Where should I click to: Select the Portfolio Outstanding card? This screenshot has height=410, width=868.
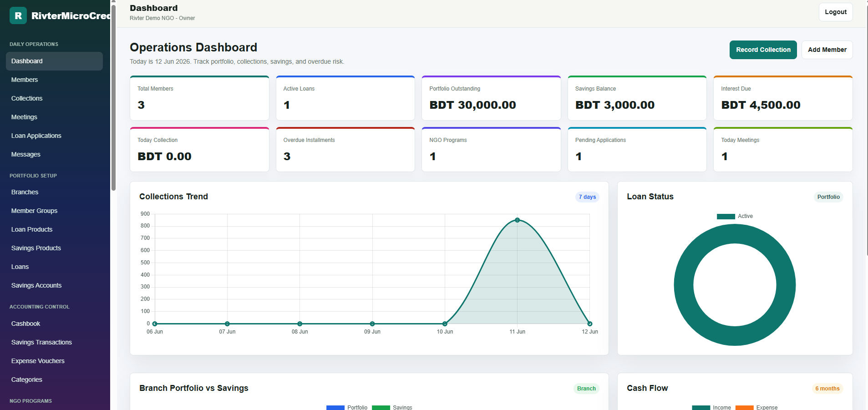[x=491, y=98]
